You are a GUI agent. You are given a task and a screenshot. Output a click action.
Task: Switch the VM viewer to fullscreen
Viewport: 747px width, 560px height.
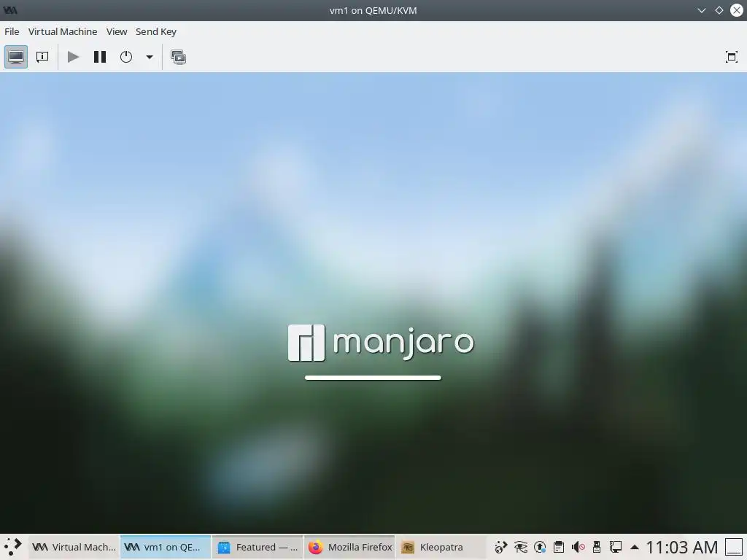(731, 57)
